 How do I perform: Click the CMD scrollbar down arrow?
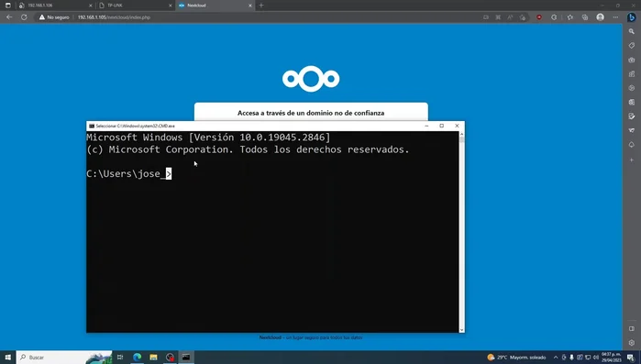461,330
